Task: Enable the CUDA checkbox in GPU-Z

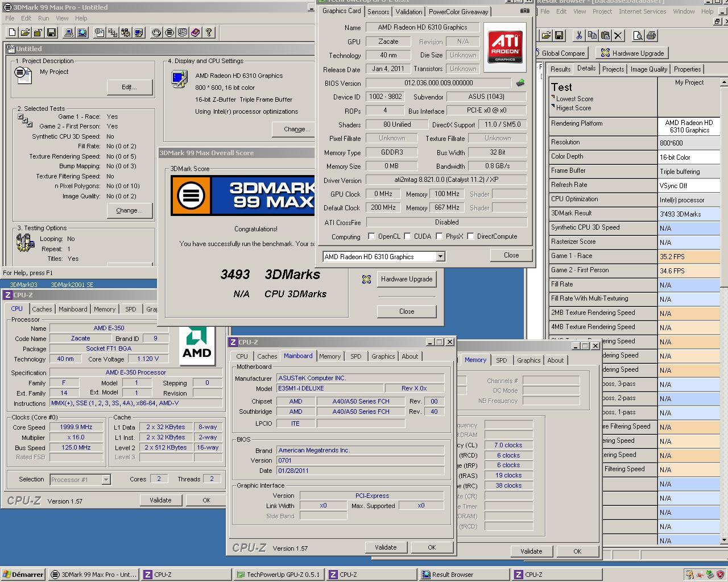Action: (x=408, y=236)
